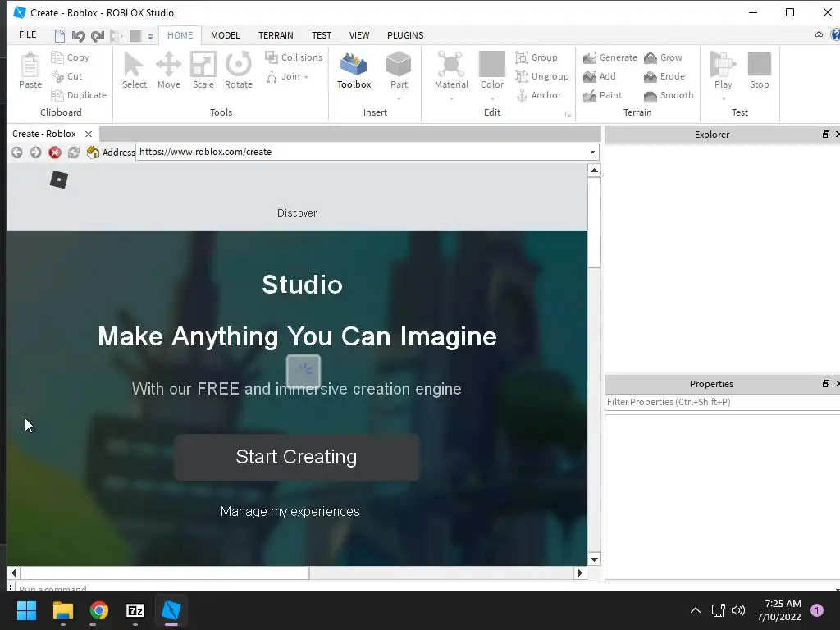The image size is (840, 630).
Task: Click the Paste clipboard icon
Action: click(x=30, y=71)
